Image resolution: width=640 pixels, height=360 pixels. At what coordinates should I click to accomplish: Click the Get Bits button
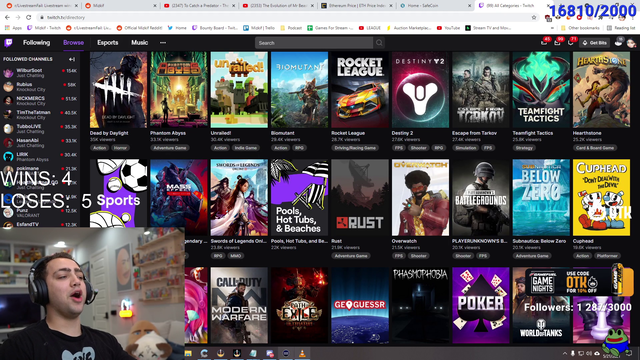595,42
